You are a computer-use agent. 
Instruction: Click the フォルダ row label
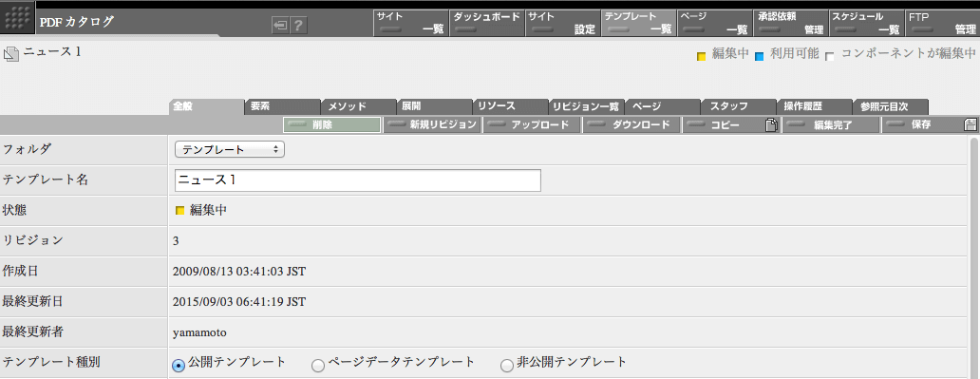click(x=28, y=149)
